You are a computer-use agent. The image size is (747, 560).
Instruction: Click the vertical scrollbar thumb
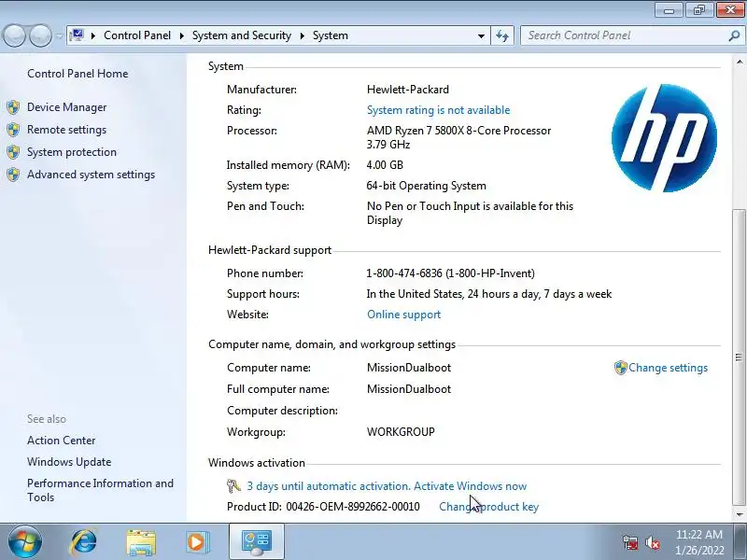pyautogui.click(x=739, y=357)
